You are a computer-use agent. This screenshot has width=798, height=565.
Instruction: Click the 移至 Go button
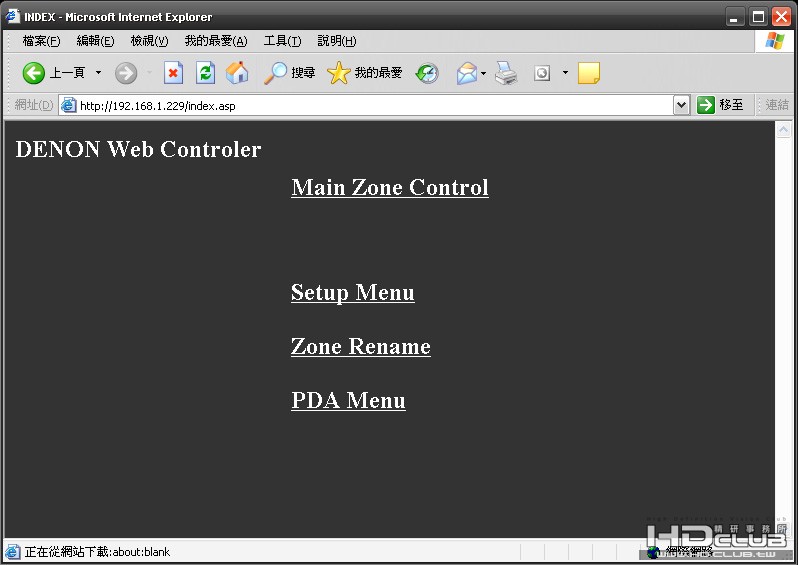click(x=720, y=105)
